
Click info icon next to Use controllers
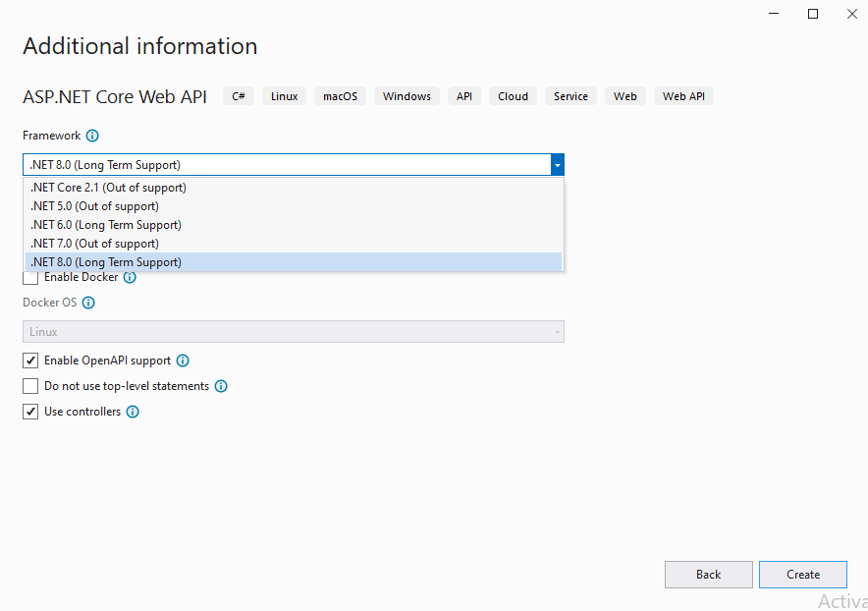[133, 412]
